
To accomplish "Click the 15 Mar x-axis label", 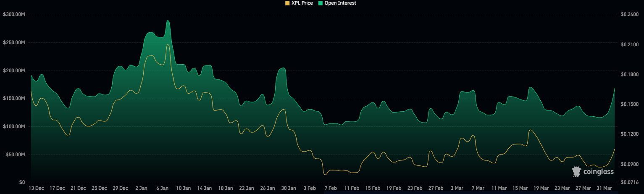I will pyautogui.click(x=520, y=188).
